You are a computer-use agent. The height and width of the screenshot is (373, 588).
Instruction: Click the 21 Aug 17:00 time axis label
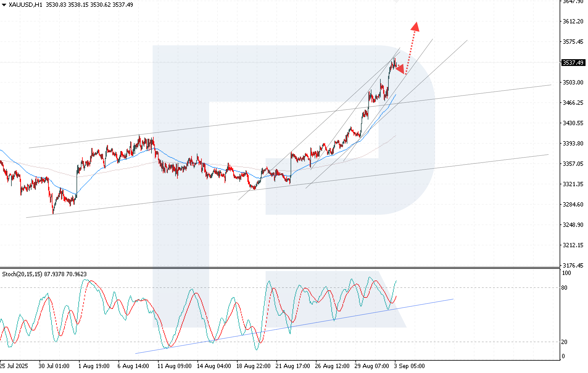pyautogui.click(x=293, y=366)
